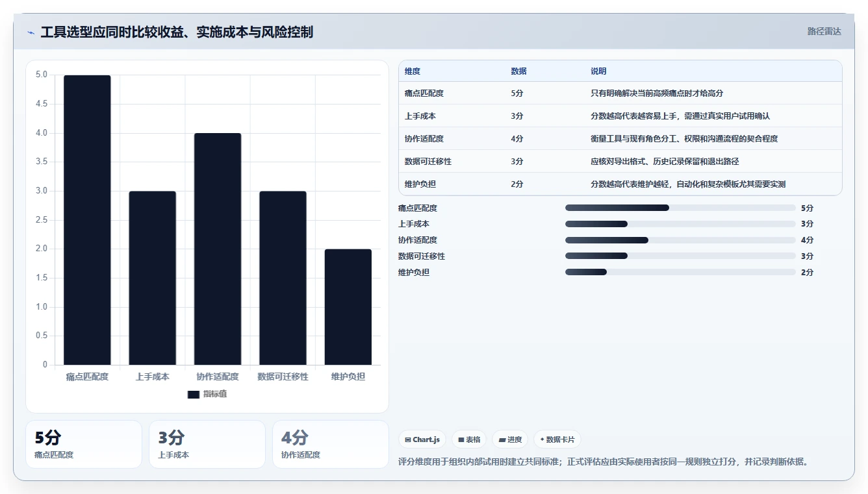Click the 数据 column header
The width and height of the screenshot is (868, 494).
(x=519, y=71)
